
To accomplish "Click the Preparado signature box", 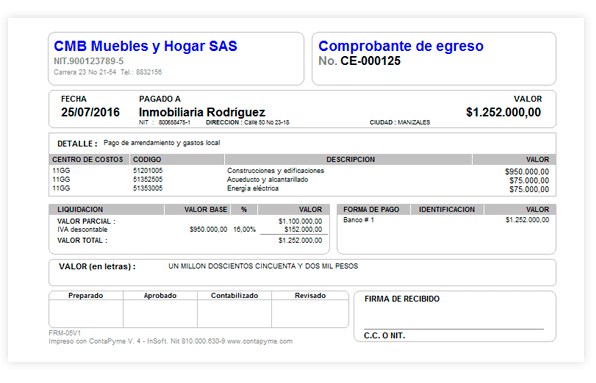I will coord(86,313).
